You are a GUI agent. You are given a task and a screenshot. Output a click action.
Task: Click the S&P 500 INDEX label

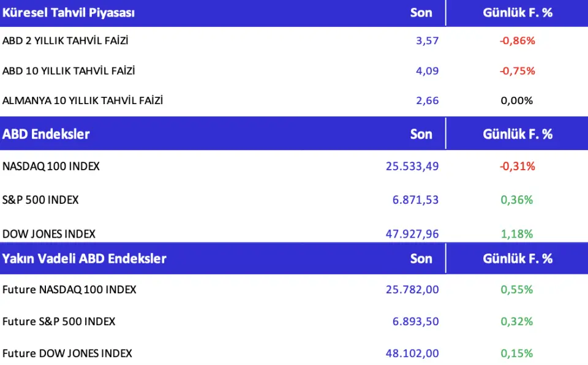[x=40, y=200]
